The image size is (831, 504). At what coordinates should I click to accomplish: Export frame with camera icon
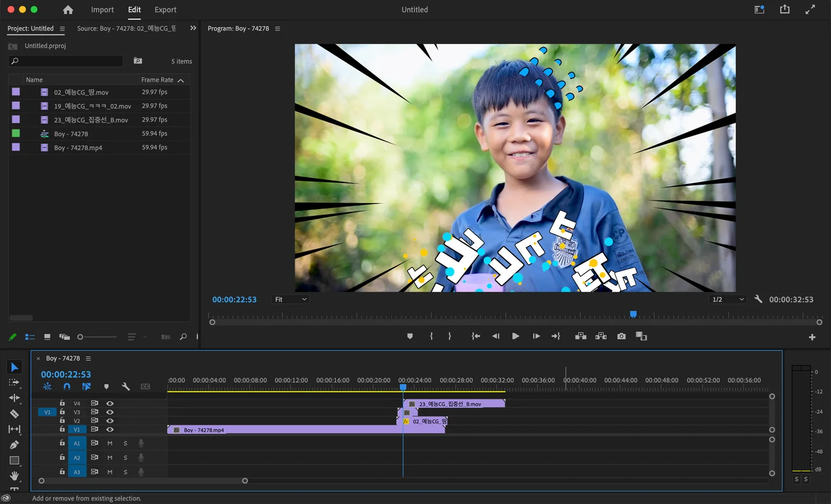pos(621,336)
